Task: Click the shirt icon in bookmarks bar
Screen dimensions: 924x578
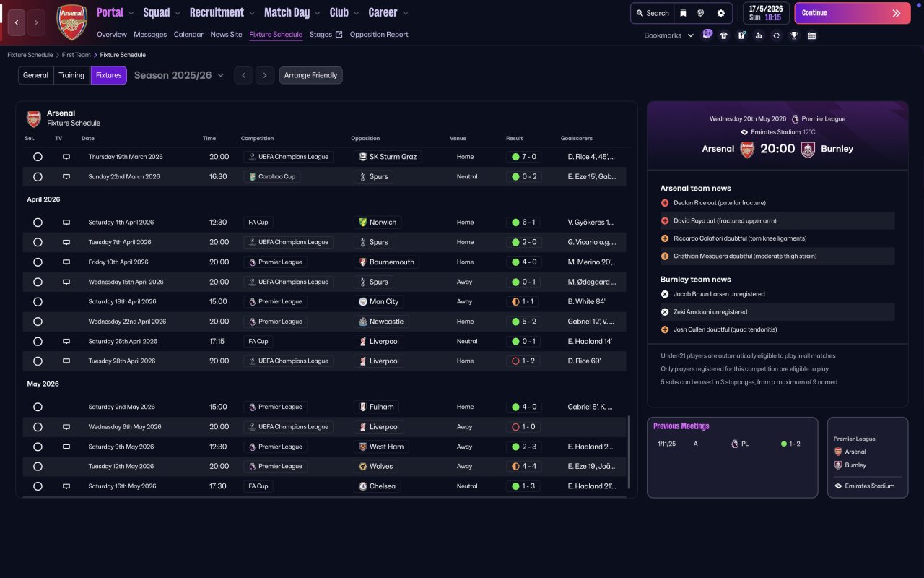Action: 724,35
